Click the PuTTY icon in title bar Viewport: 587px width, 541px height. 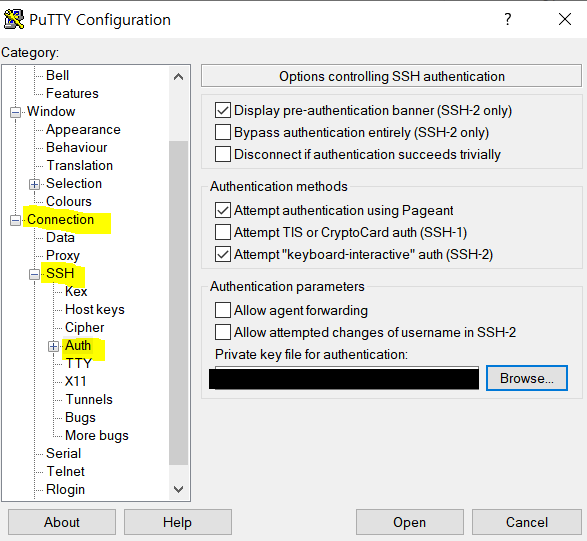(x=14, y=19)
